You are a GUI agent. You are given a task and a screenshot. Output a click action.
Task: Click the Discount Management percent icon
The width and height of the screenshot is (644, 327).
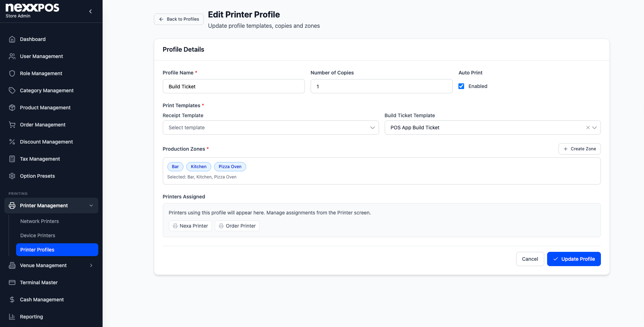click(x=12, y=142)
